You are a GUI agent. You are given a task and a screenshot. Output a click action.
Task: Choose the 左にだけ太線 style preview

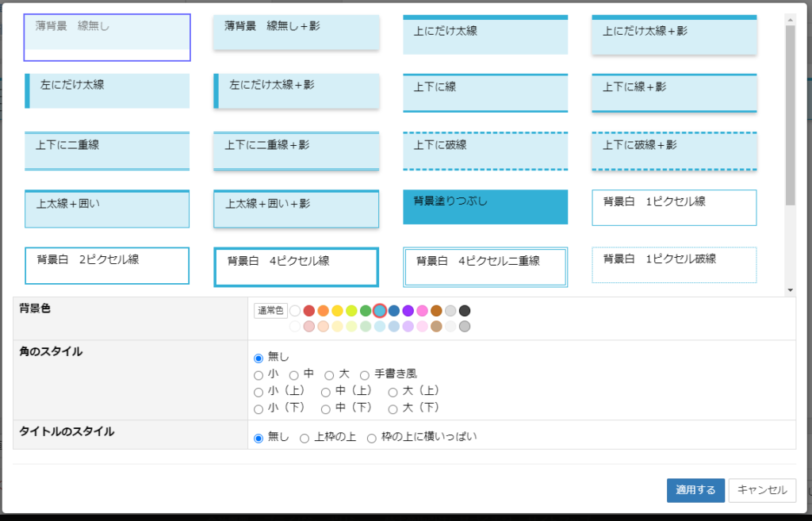click(107, 90)
